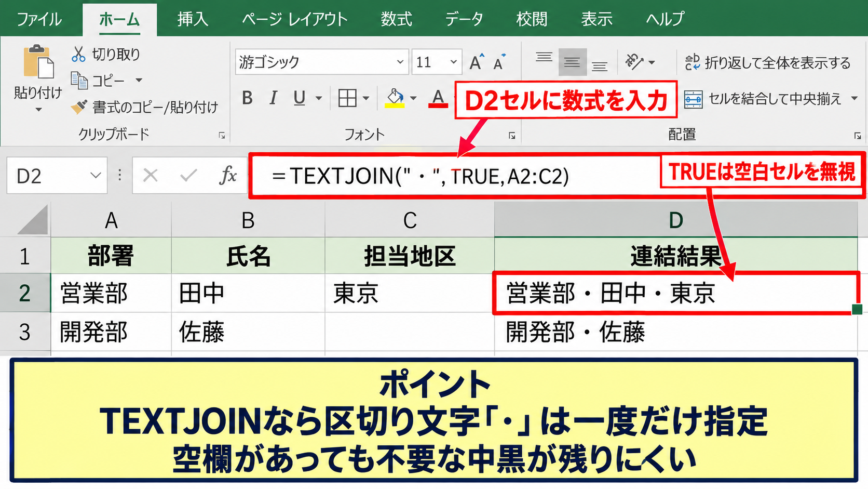Click Wrap Text (折り返して全体を表示する)
Screen dimensions: 868x489
coord(768,63)
